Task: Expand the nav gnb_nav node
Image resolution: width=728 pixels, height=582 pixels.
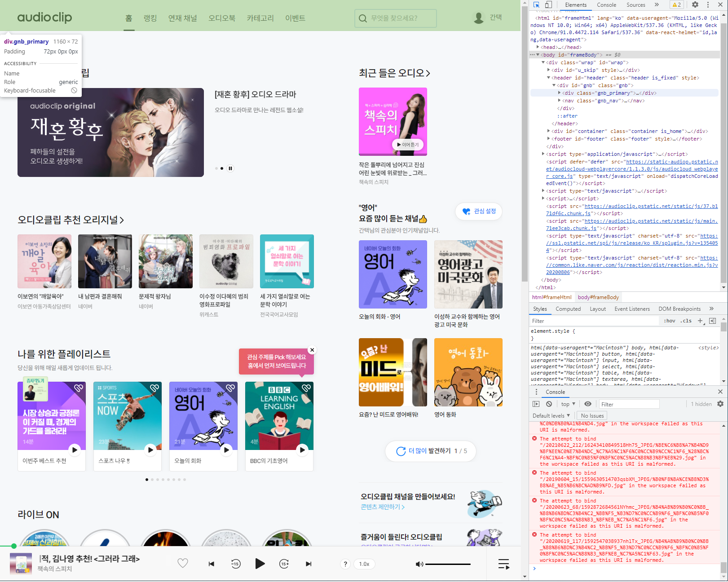Action: pos(559,101)
